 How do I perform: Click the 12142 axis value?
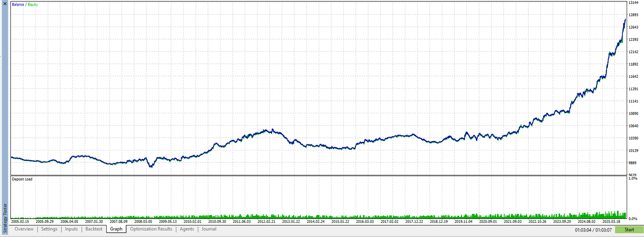point(634,52)
